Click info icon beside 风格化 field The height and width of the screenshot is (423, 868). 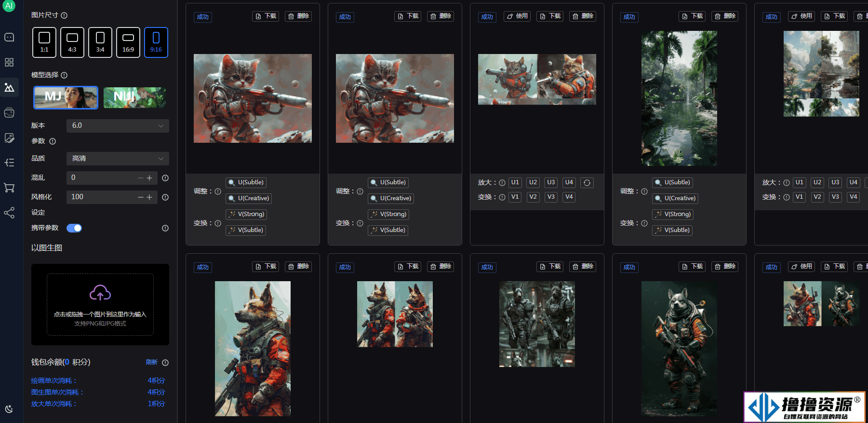[x=165, y=197]
